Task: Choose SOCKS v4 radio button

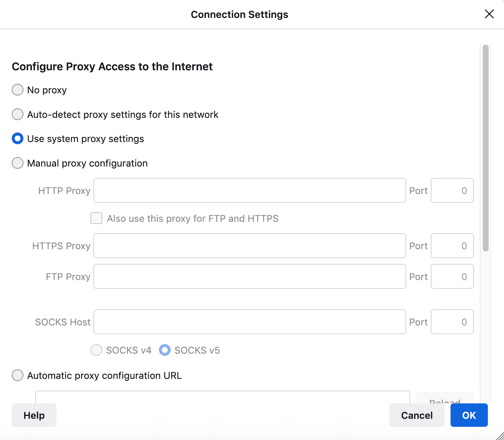Action: coord(96,350)
